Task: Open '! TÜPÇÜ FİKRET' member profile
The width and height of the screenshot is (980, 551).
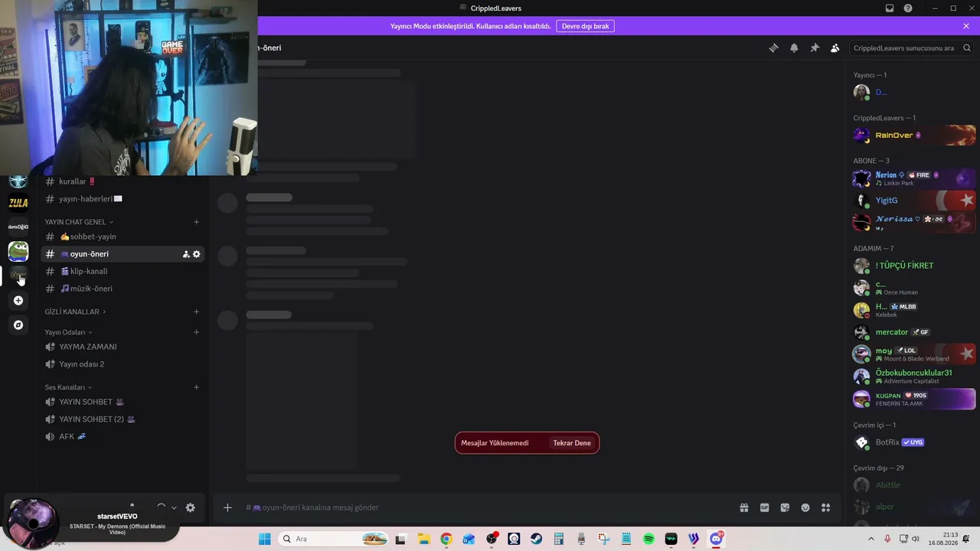Action: click(914, 266)
